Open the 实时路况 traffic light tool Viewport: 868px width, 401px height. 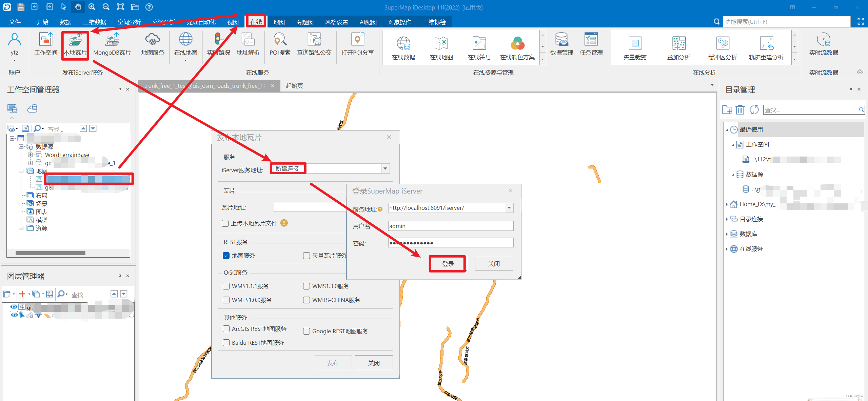coord(219,44)
